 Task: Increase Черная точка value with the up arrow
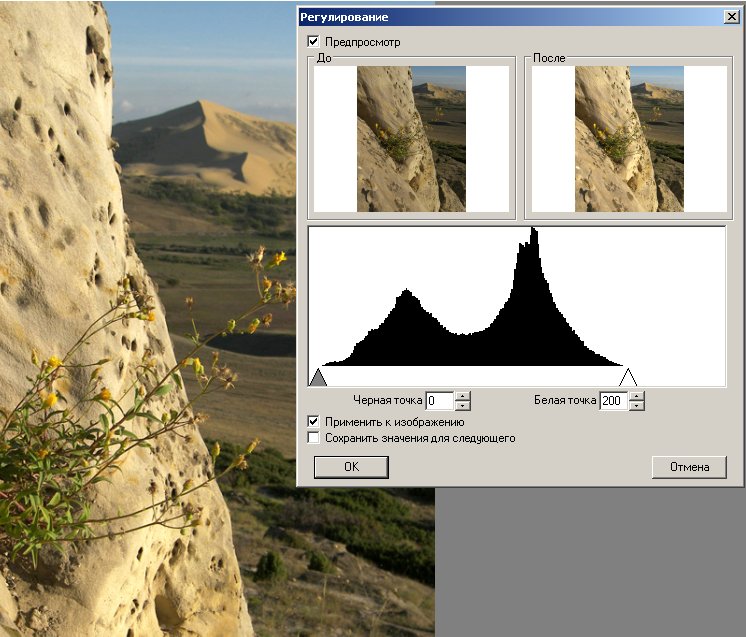(462, 397)
